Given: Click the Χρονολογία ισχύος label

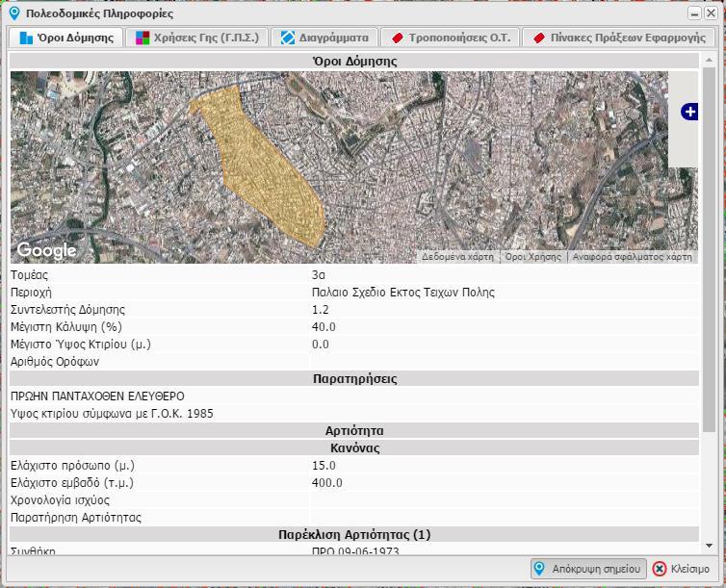Looking at the screenshot, I should tap(61, 500).
